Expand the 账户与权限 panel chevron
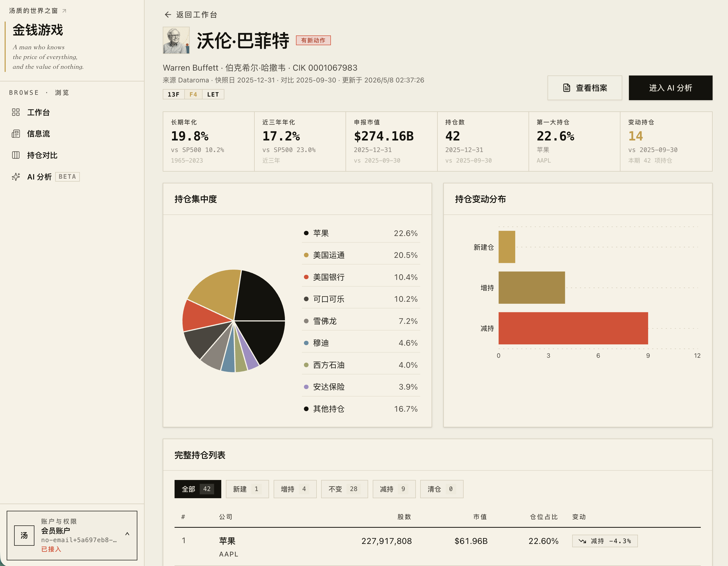The height and width of the screenshot is (566, 728). click(127, 534)
